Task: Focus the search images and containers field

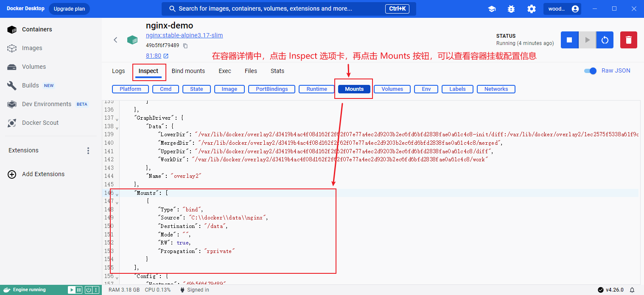Action: tap(288, 9)
